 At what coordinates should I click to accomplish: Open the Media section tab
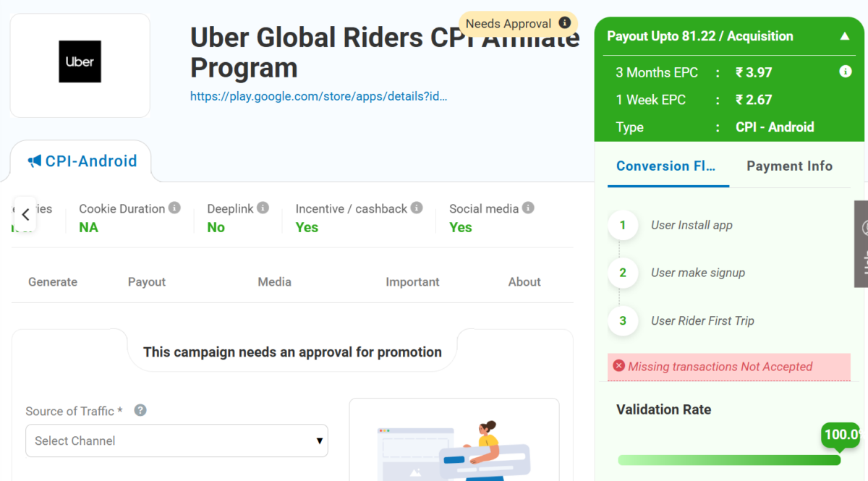274,282
